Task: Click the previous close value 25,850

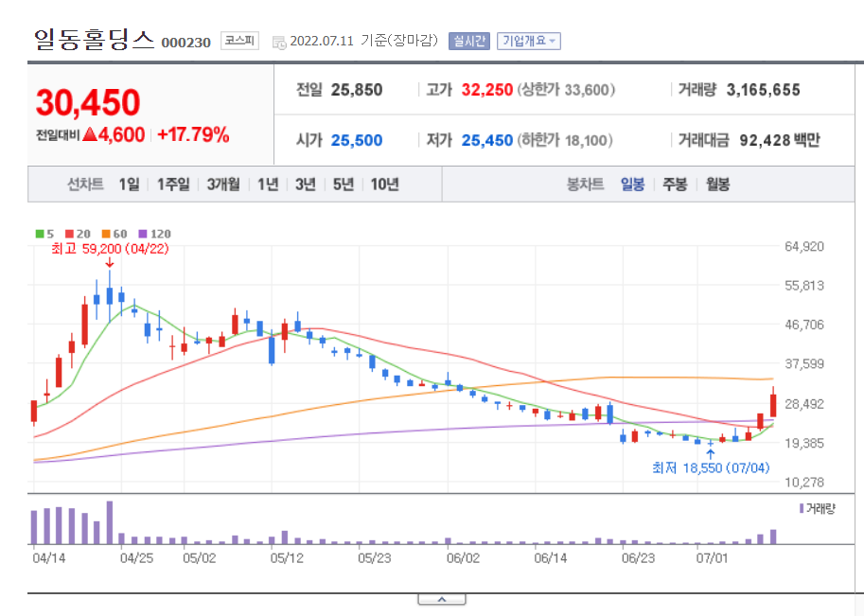Action: point(357,90)
